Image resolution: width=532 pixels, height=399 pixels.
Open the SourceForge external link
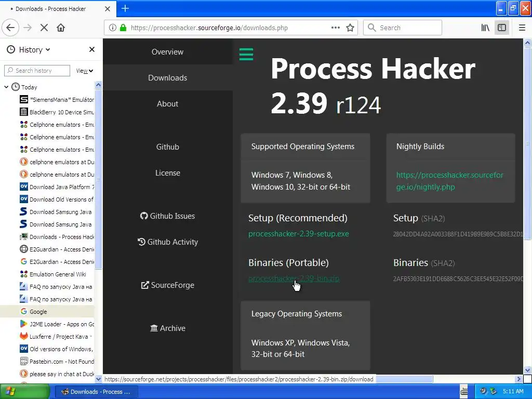tap(168, 285)
